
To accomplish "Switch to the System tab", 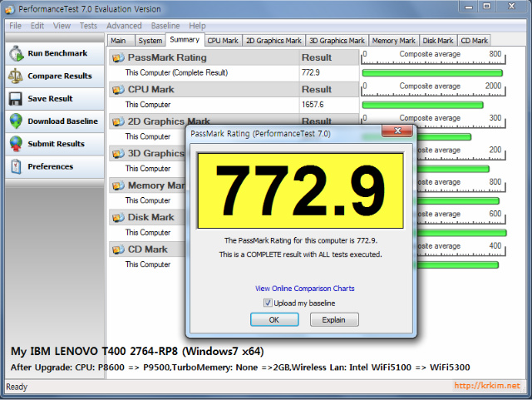I will pos(150,41).
